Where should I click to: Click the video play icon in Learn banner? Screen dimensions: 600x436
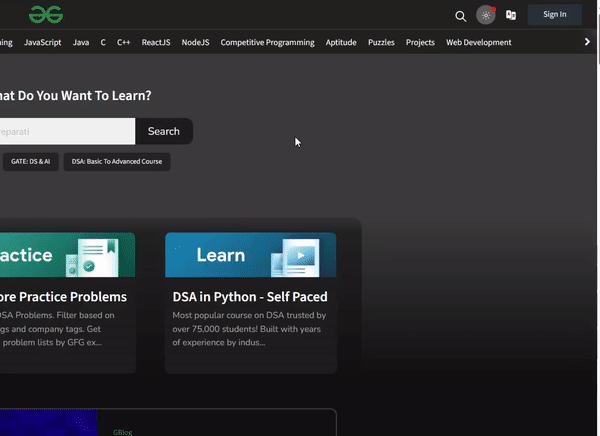click(x=301, y=255)
